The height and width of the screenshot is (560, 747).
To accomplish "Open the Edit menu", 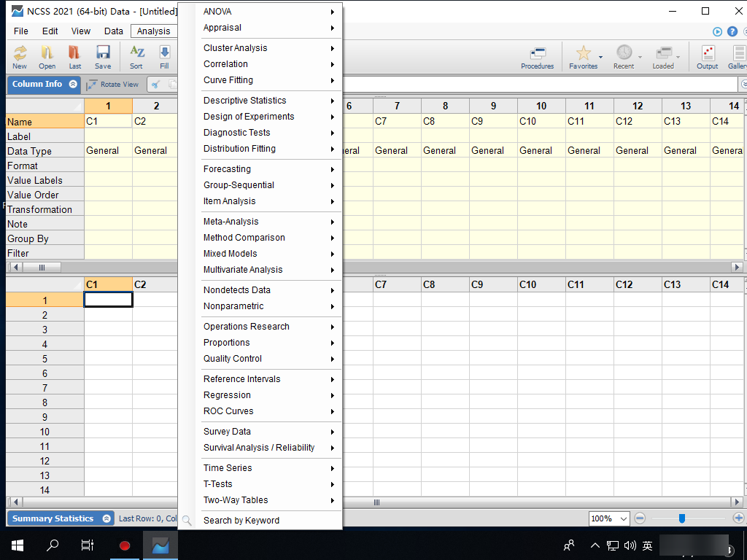I will point(50,31).
